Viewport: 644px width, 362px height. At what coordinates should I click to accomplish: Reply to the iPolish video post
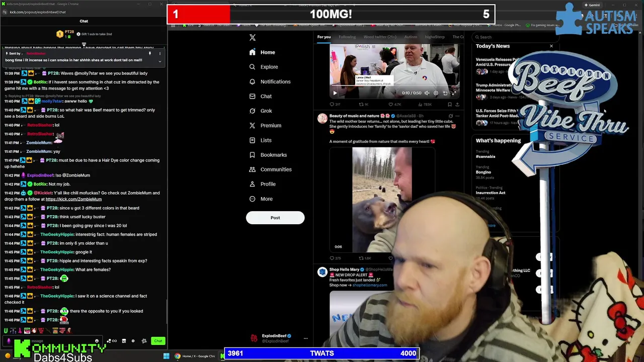(x=334, y=105)
